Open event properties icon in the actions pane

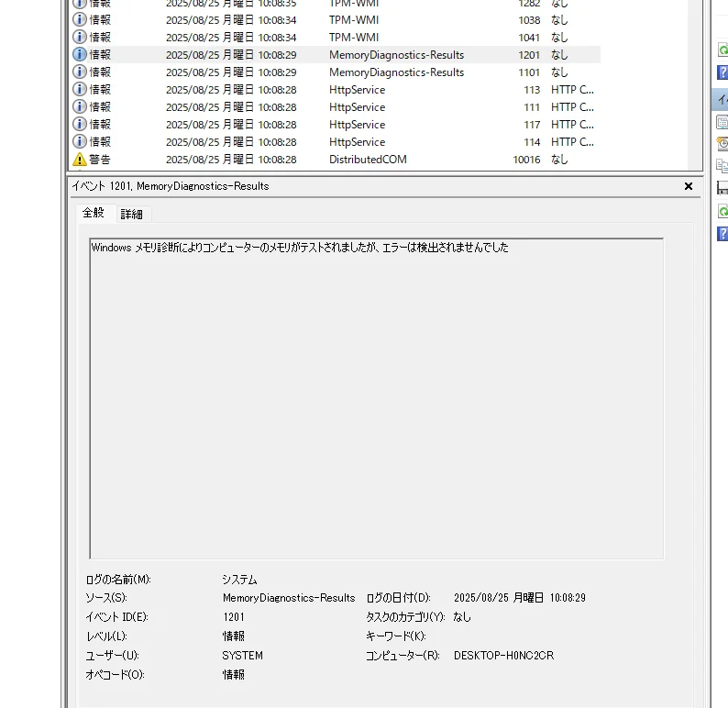722,122
